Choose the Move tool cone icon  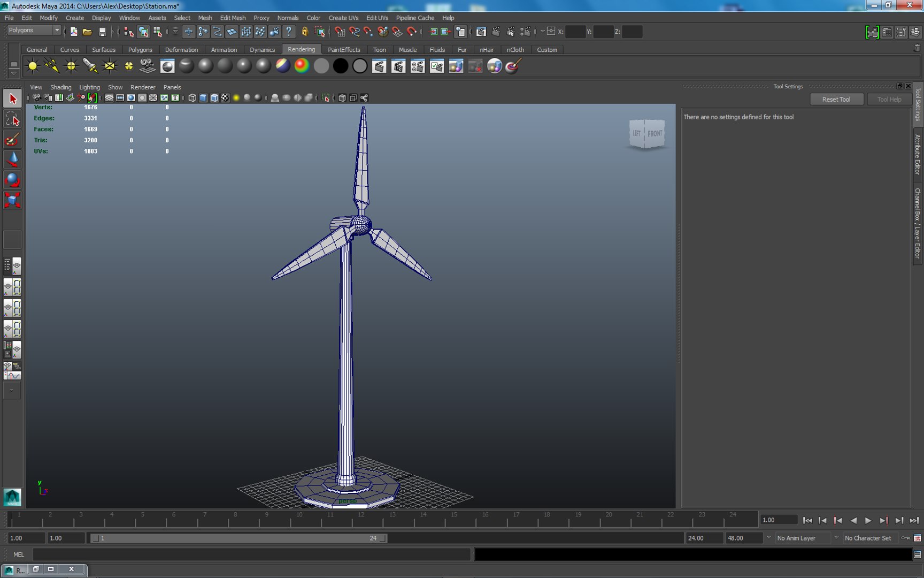(x=12, y=159)
